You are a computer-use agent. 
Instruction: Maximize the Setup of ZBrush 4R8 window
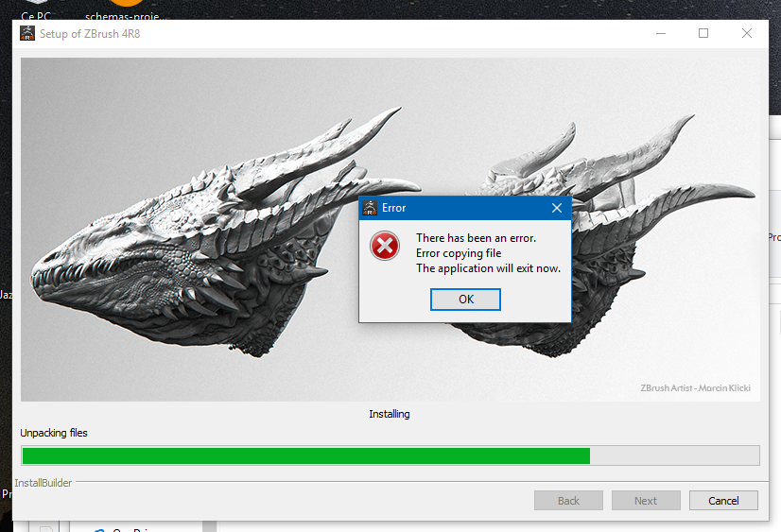(703, 33)
